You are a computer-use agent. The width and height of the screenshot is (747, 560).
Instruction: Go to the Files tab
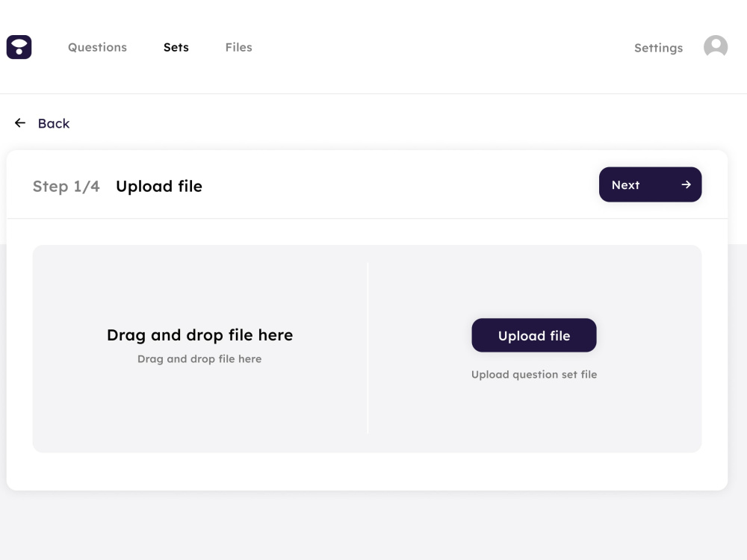click(239, 47)
